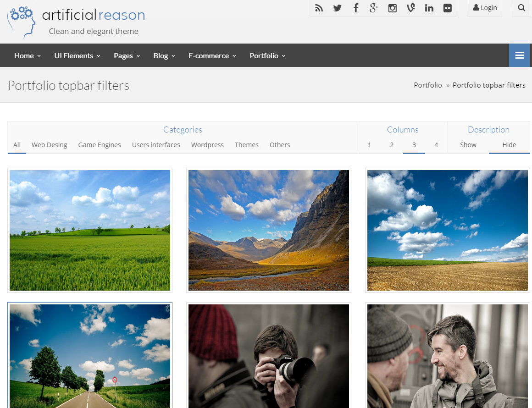Screen dimensions: 532x408
Task: Click the Twitter bird icon
Action: [x=338, y=8]
